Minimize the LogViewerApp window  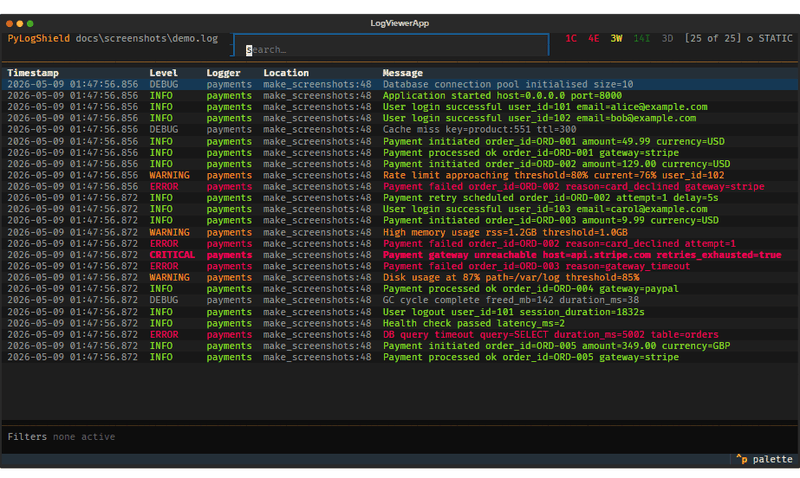[19, 23]
